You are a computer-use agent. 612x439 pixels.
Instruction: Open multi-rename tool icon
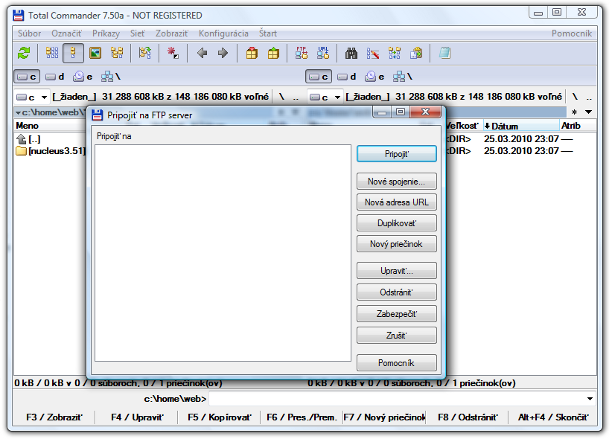pyautogui.click(x=373, y=53)
